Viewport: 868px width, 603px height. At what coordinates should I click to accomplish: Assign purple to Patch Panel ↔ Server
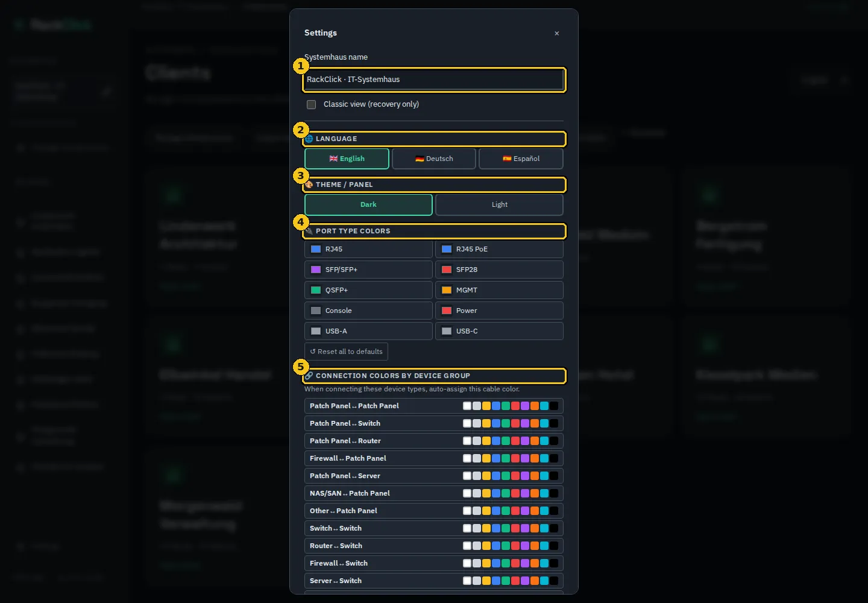click(x=525, y=476)
